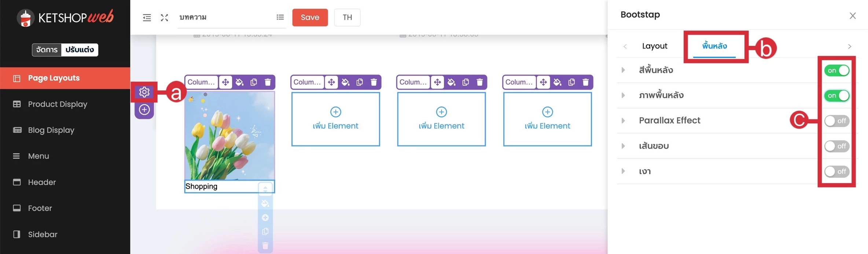The height and width of the screenshot is (254, 868).
Task: Open page list icon beside บทความ
Action: pyautogui.click(x=280, y=17)
